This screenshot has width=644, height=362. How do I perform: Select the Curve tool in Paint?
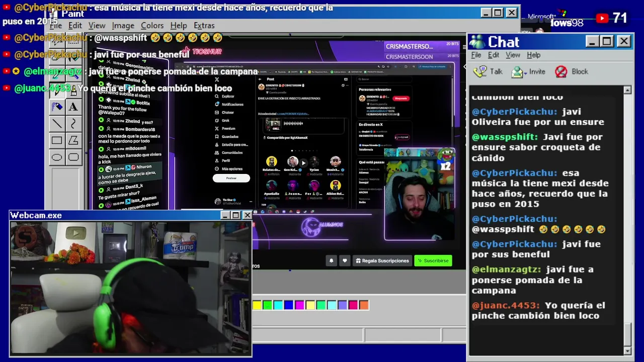click(x=73, y=124)
